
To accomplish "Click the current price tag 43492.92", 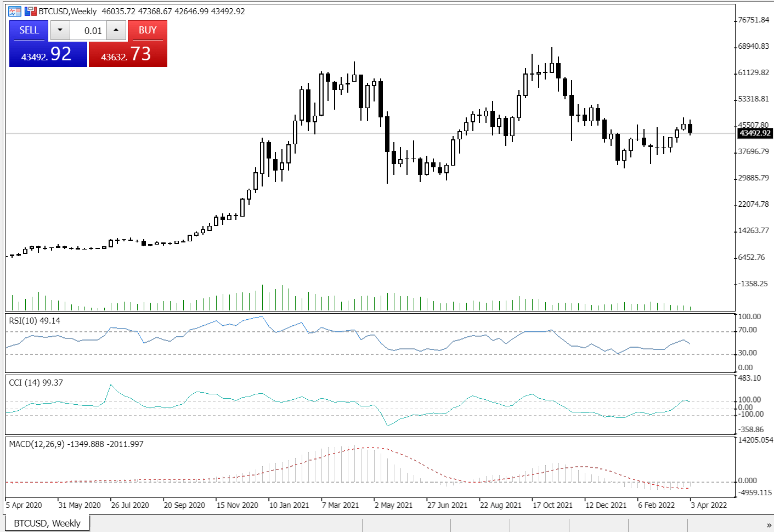I will pyautogui.click(x=754, y=133).
